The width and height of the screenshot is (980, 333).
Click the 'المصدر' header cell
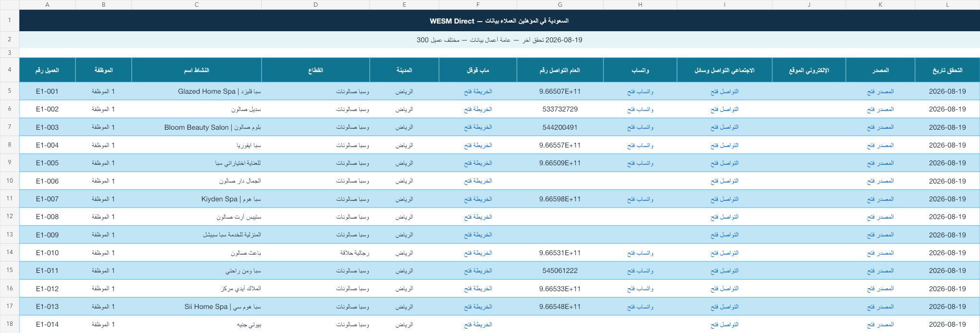(880, 70)
